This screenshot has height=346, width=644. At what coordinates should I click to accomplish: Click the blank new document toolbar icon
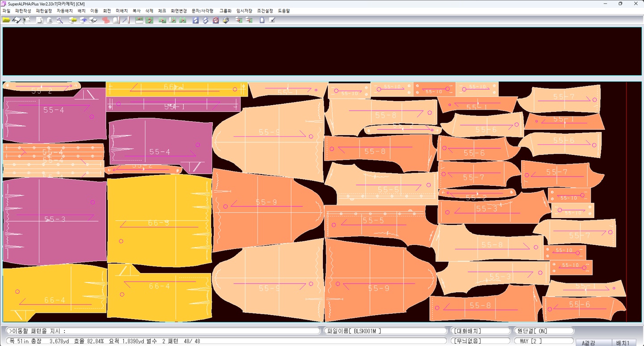pyautogui.click(x=39, y=20)
